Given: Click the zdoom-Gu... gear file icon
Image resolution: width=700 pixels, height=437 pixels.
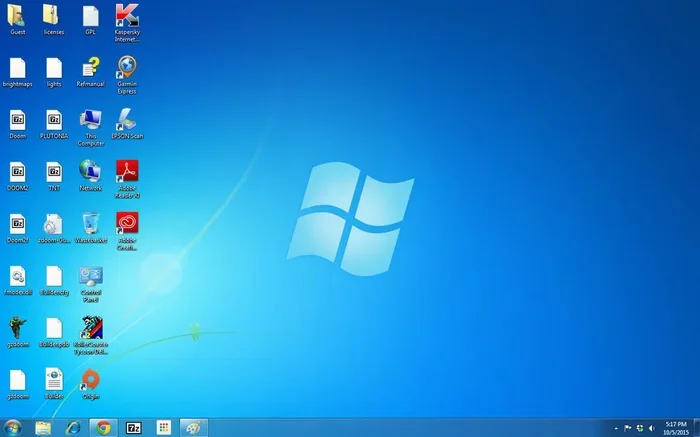Looking at the screenshot, I should click(54, 224).
